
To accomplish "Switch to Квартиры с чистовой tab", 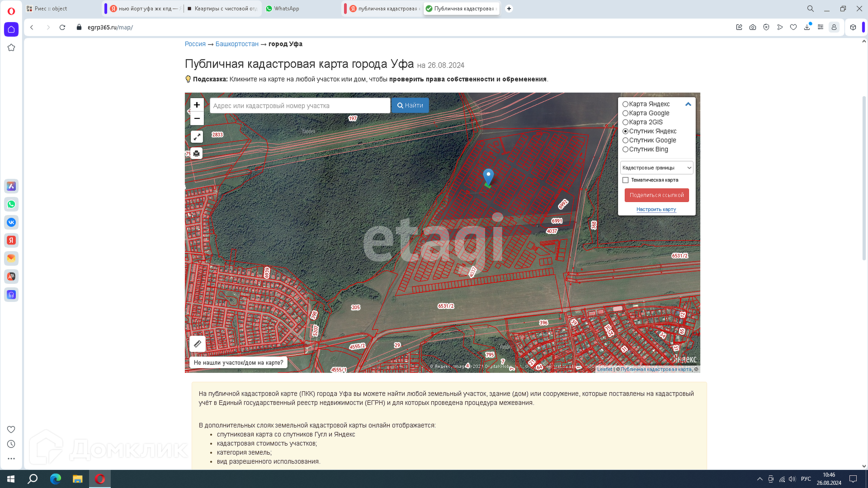I will tap(225, 9).
